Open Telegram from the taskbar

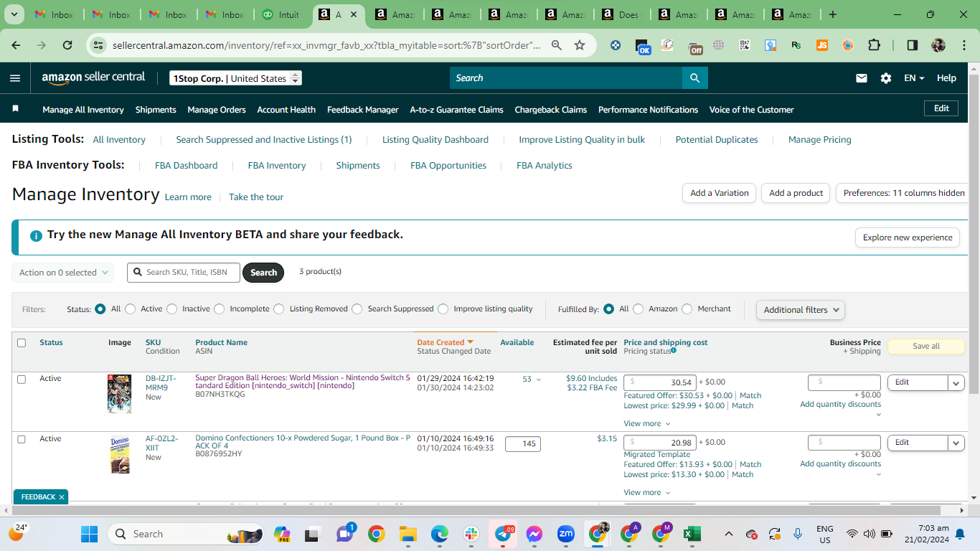504,534
